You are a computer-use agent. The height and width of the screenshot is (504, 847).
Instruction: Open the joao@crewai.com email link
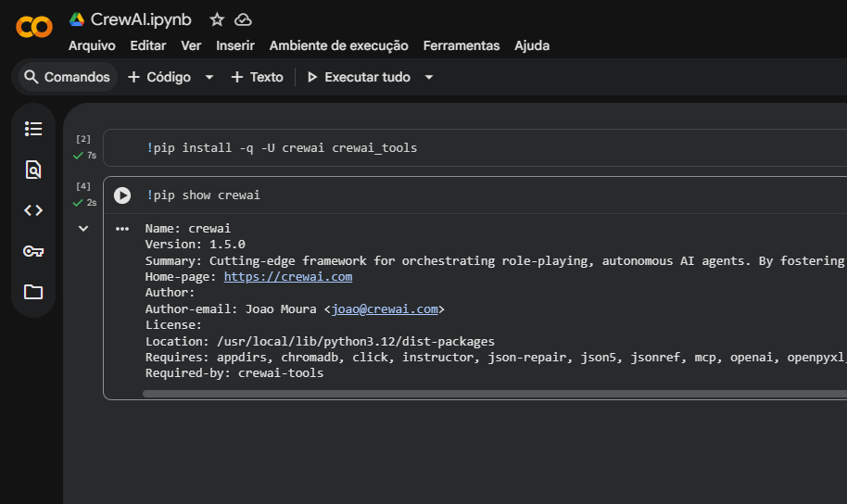pos(385,309)
